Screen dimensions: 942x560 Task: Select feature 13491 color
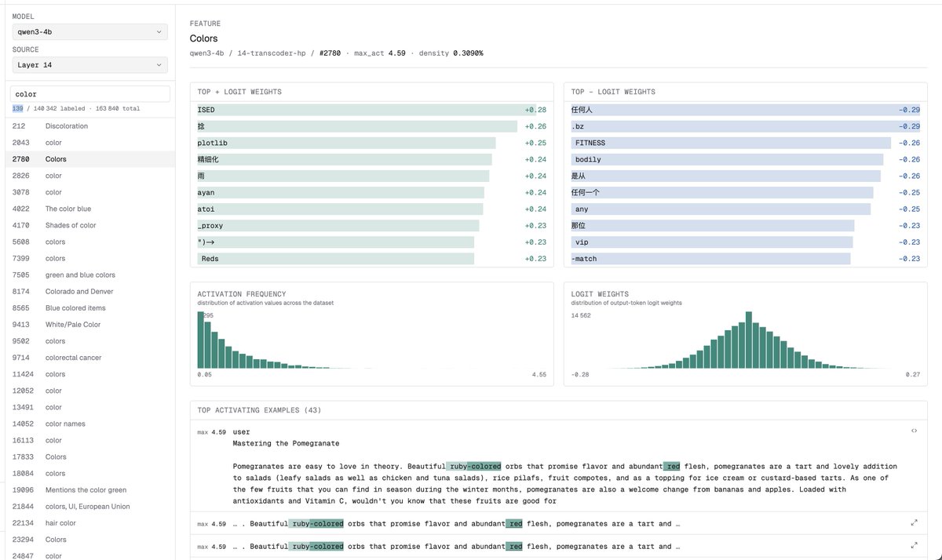pyautogui.click(x=89, y=407)
